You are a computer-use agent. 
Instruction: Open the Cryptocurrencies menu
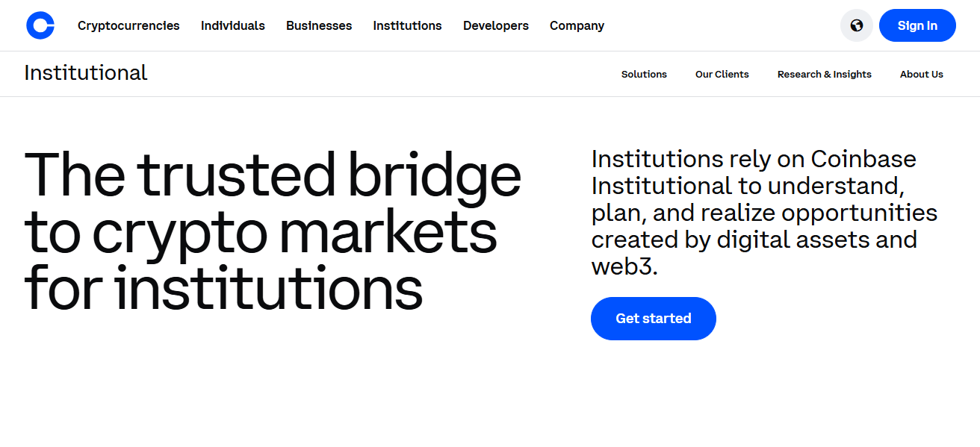click(x=128, y=25)
